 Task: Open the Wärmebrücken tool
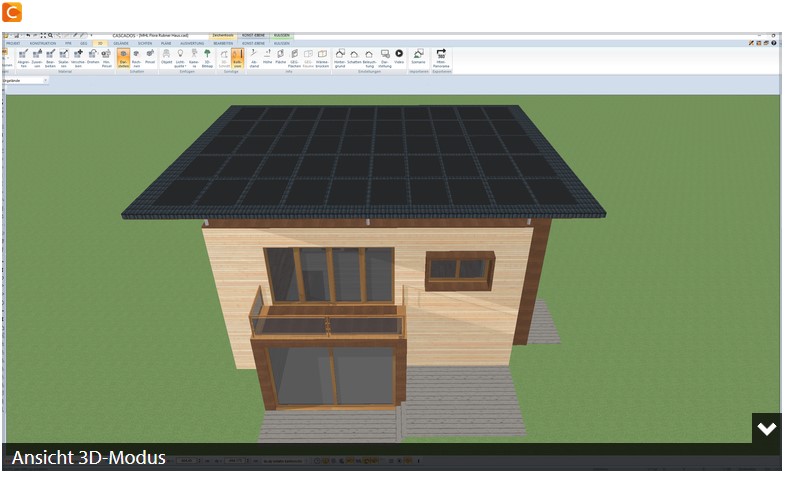click(322, 58)
